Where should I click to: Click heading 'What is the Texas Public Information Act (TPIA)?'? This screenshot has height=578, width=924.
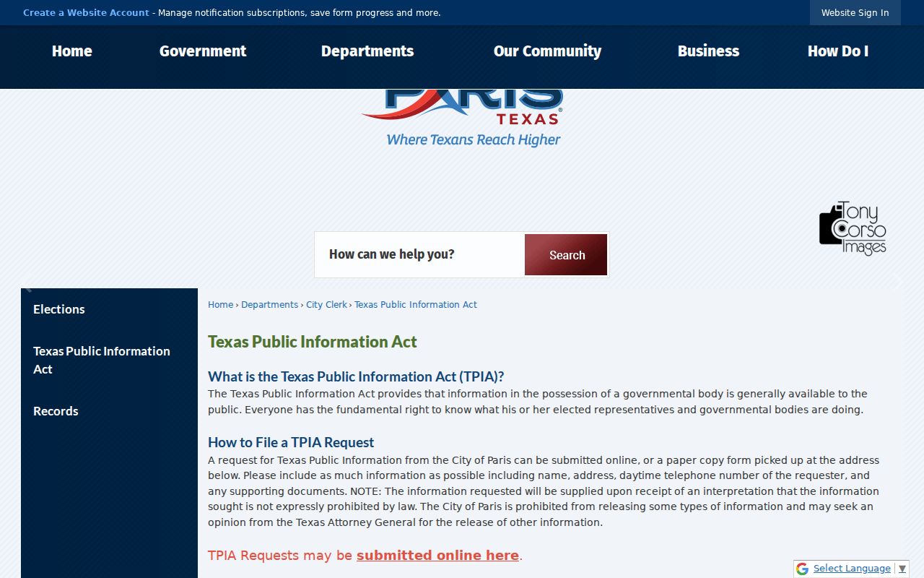[356, 376]
